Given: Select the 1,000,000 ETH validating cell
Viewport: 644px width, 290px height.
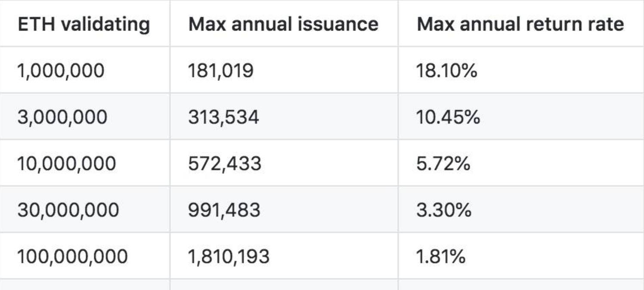Looking at the screenshot, I should tap(61, 71).
